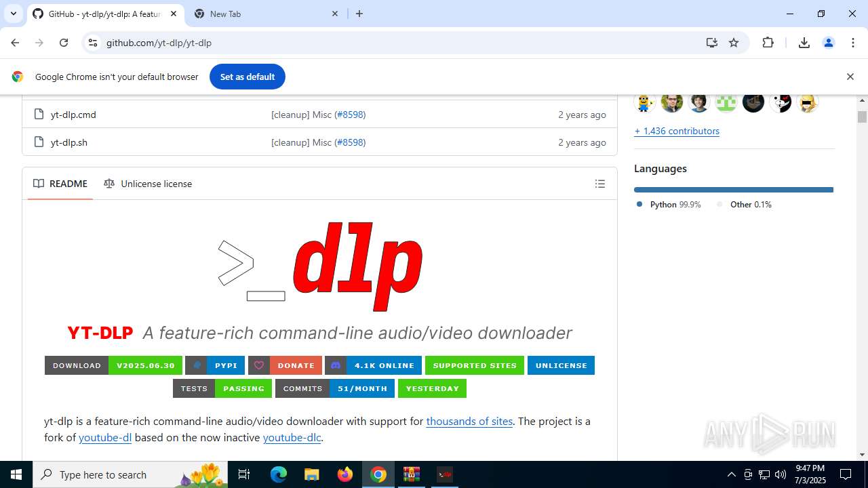868x488 pixels.
Task: Click the first contributor avatar (minion)
Action: pyautogui.click(x=645, y=102)
